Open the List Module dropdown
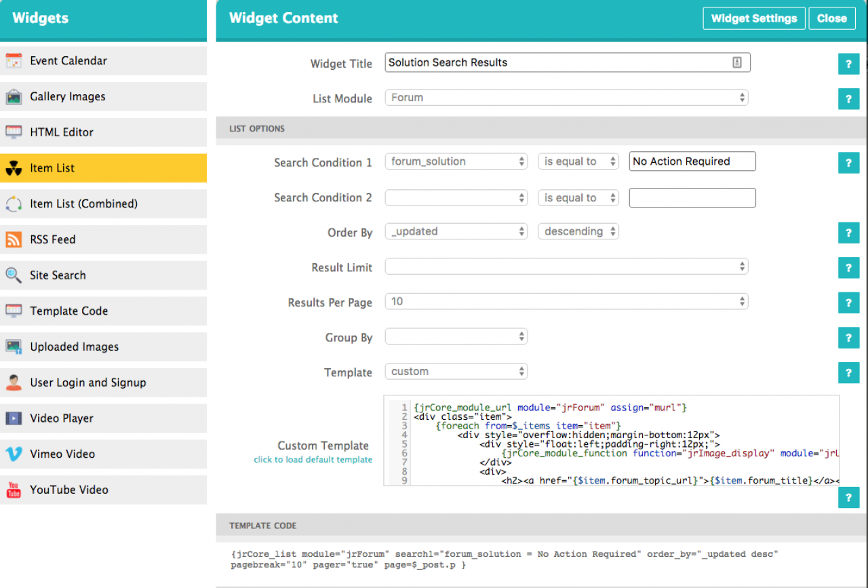Screen dimensions: 868x588 [x=566, y=98]
